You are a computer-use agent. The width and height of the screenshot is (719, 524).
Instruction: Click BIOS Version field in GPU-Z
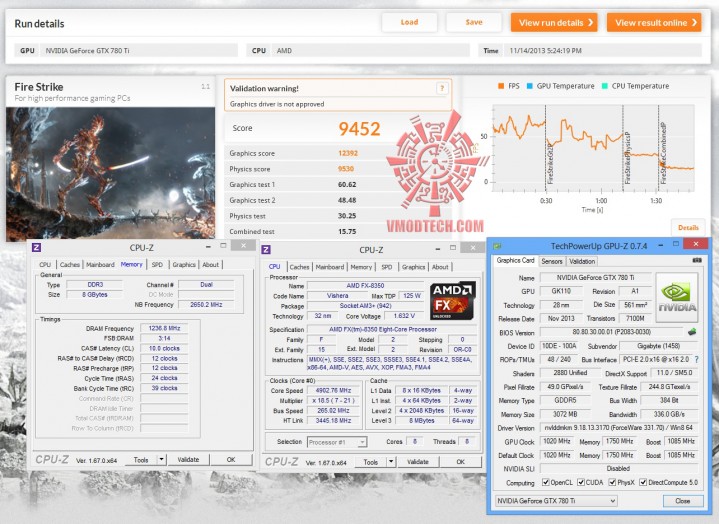(612, 331)
